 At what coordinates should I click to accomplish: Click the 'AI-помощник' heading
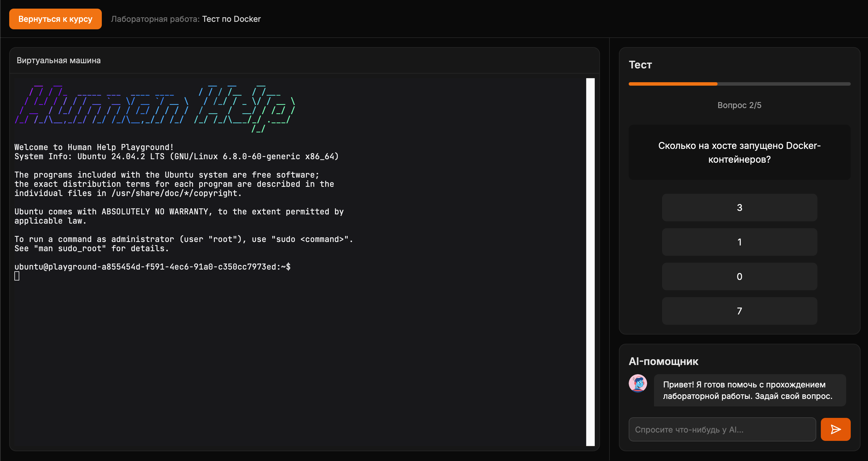pyautogui.click(x=664, y=361)
